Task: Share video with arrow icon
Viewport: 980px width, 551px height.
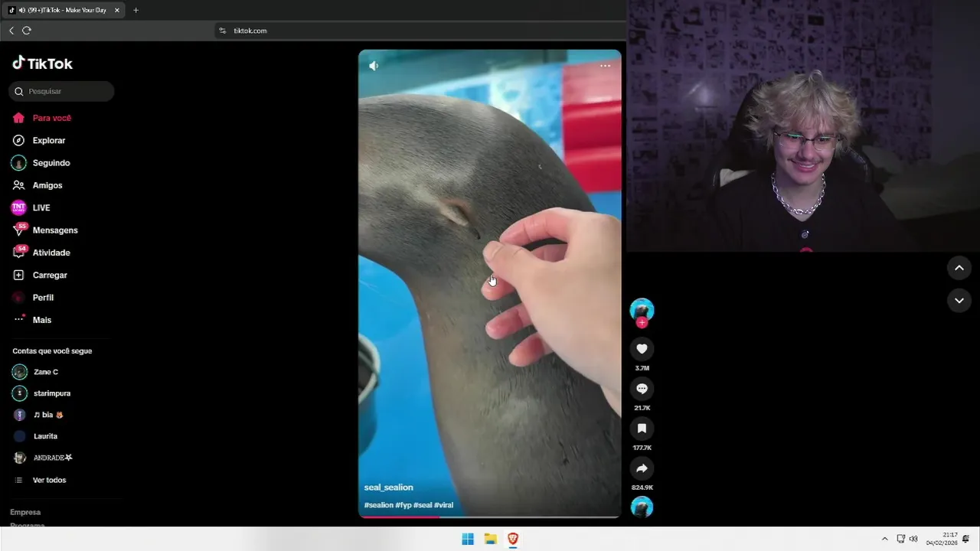Action: pyautogui.click(x=642, y=468)
